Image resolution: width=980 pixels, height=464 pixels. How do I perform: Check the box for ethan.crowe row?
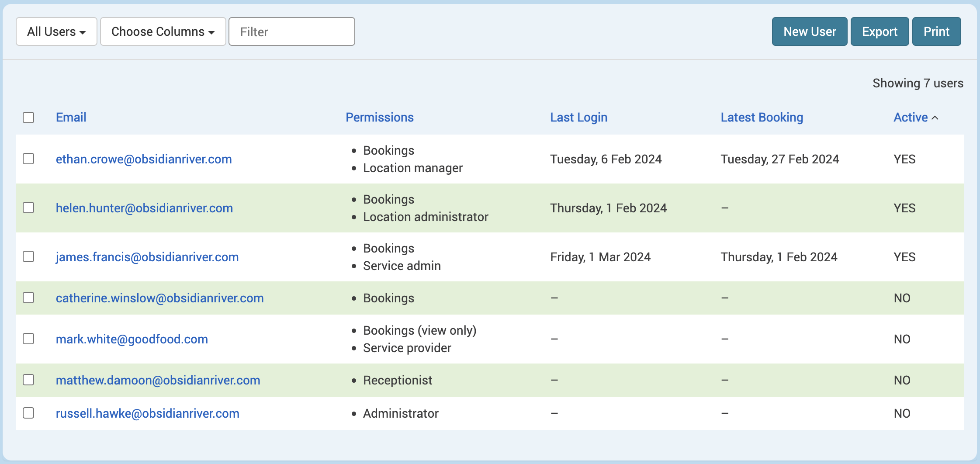28,159
